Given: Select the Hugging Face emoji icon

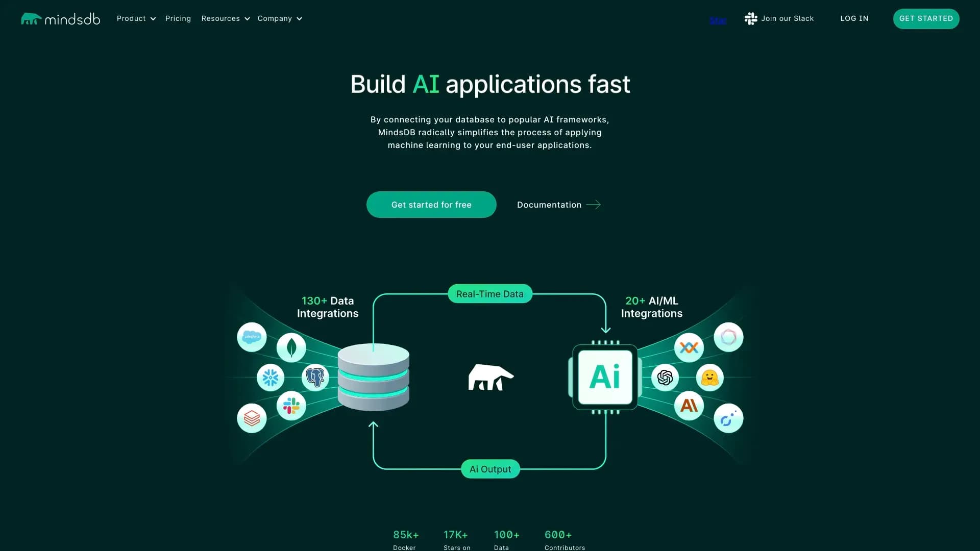Looking at the screenshot, I should coord(710,378).
